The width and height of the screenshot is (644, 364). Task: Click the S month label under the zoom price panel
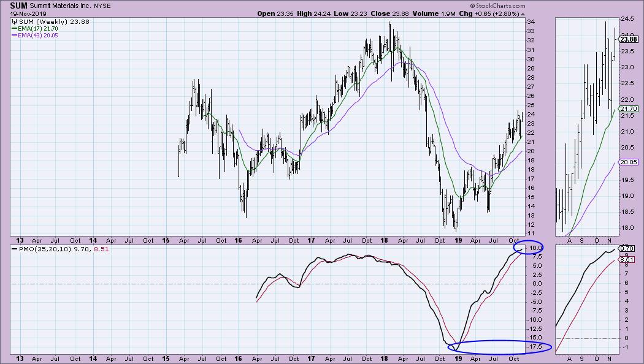[x=583, y=241]
